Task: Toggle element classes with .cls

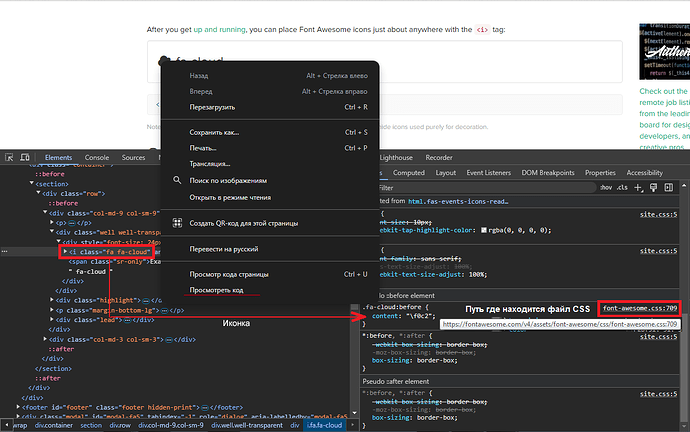Action: 622,187
